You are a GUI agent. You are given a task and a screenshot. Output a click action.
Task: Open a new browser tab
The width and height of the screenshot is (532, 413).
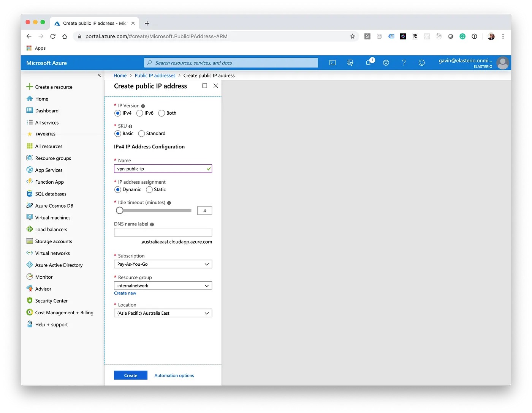(147, 23)
